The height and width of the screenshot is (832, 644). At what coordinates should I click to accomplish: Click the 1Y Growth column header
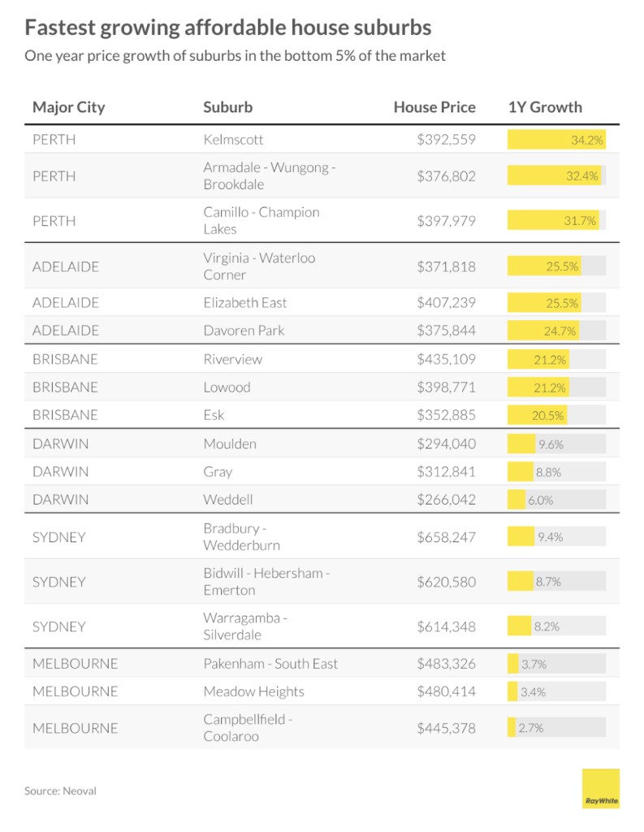pyautogui.click(x=545, y=107)
